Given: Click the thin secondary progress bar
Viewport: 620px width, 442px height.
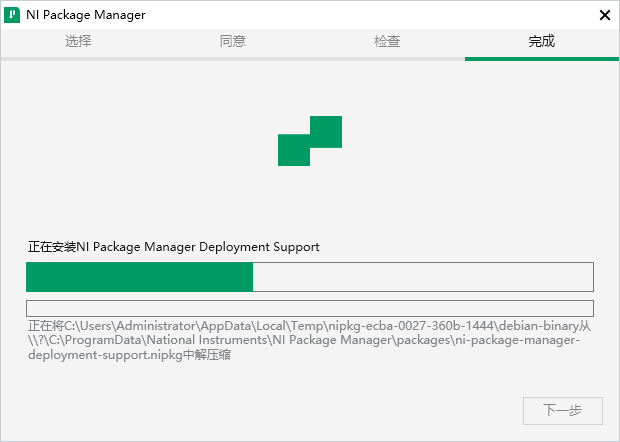Looking at the screenshot, I should point(309,308).
